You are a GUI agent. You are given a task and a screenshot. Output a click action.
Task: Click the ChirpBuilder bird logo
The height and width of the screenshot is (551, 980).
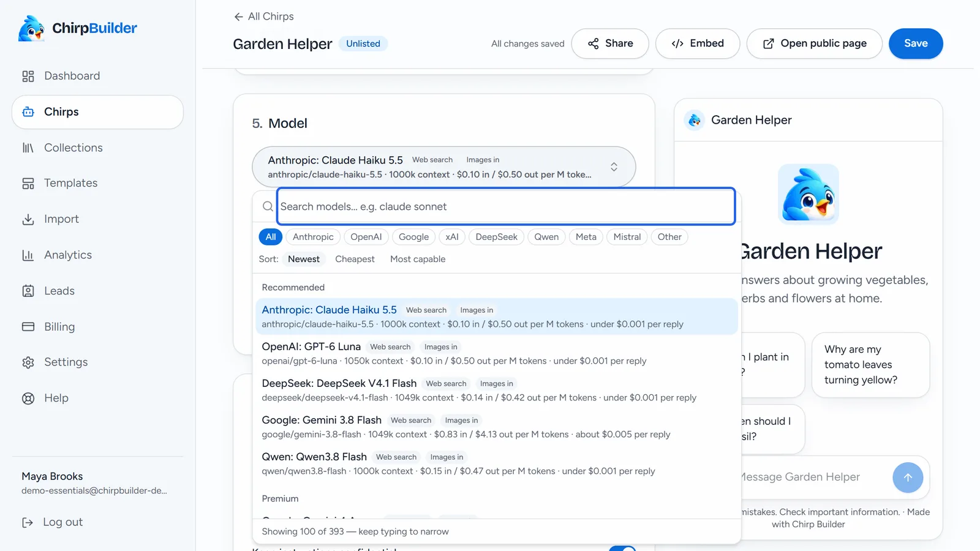(31, 28)
